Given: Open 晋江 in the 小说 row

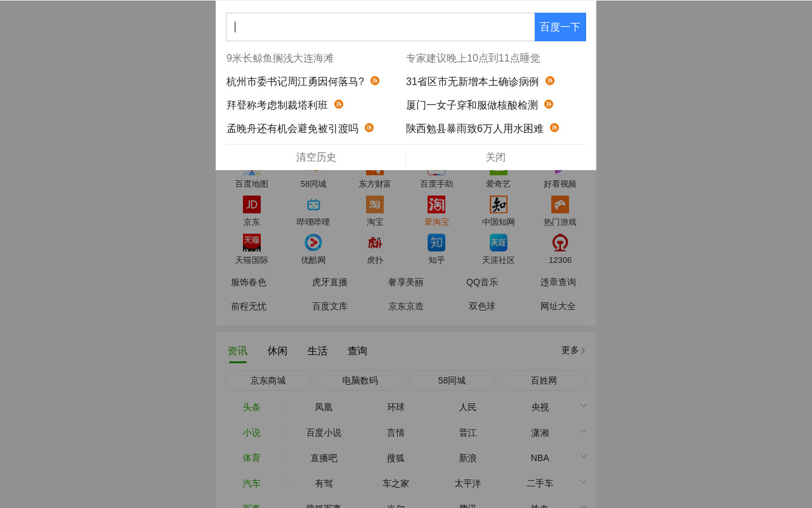Looking at the screenshot, I should (468, 433).
